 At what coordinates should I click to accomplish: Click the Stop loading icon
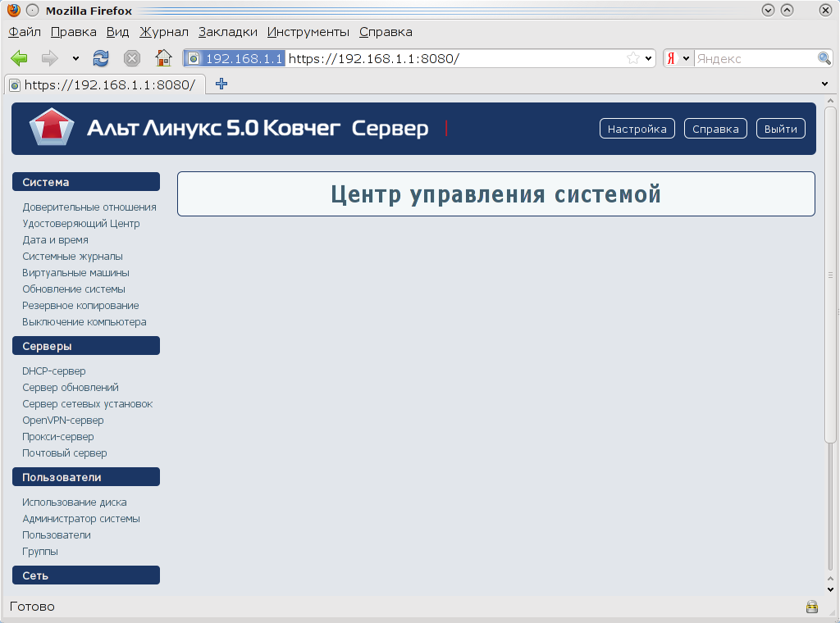point(132,58)
